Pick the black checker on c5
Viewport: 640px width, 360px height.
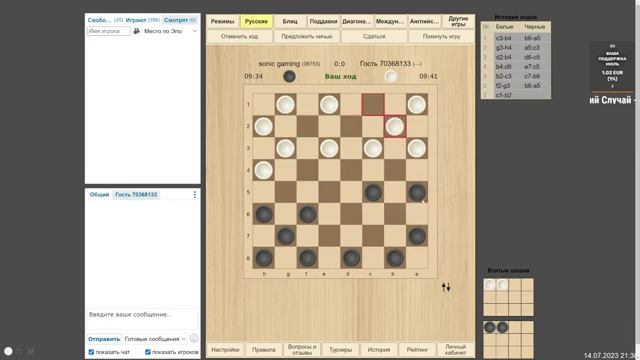tap(373, 192)
